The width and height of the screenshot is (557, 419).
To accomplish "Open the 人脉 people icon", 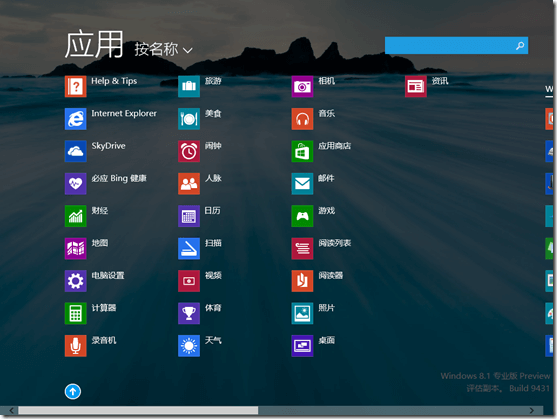I will (189, 184).
